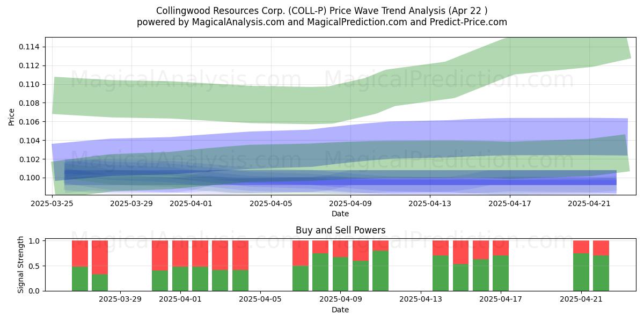Click the 2025-04-05 date tick under the price chart
This screenshot has width=644, height=322.
click(271, 203)
